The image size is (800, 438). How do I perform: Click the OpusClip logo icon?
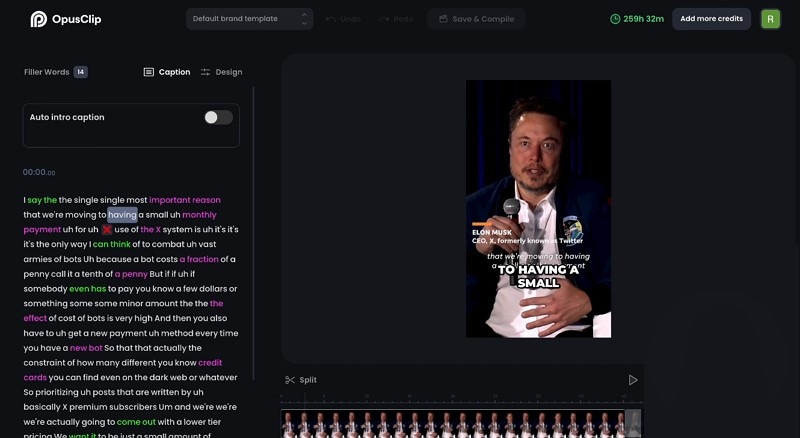pos(38,19)
